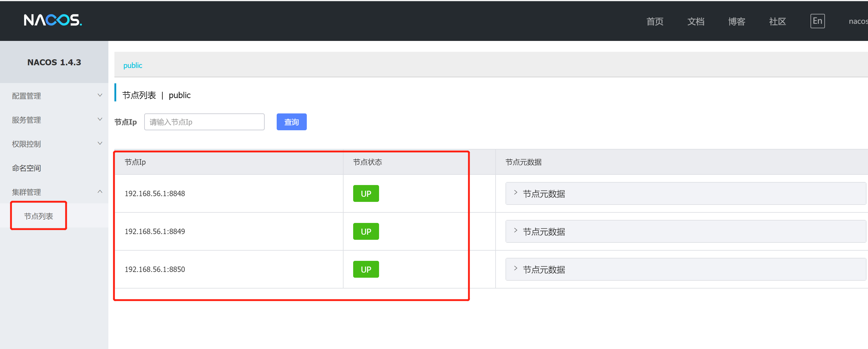The height and width of the screenshot is (349, 868).
Task: Open the 文档 menu item
Action: click(695, 21)
